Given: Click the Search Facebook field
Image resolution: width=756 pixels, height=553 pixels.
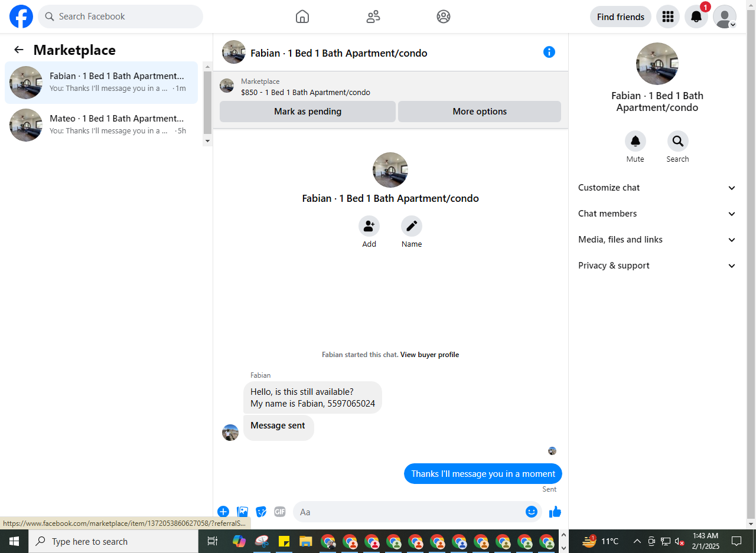Looking at the screenshot, I should (x=120, y=17).
